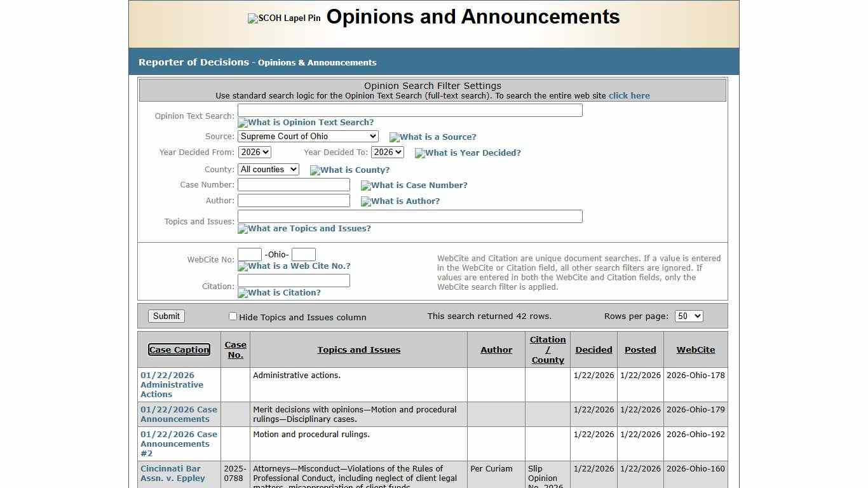Open the Source dropdown showing Supreme Court of Ohio

pos(308,136)
